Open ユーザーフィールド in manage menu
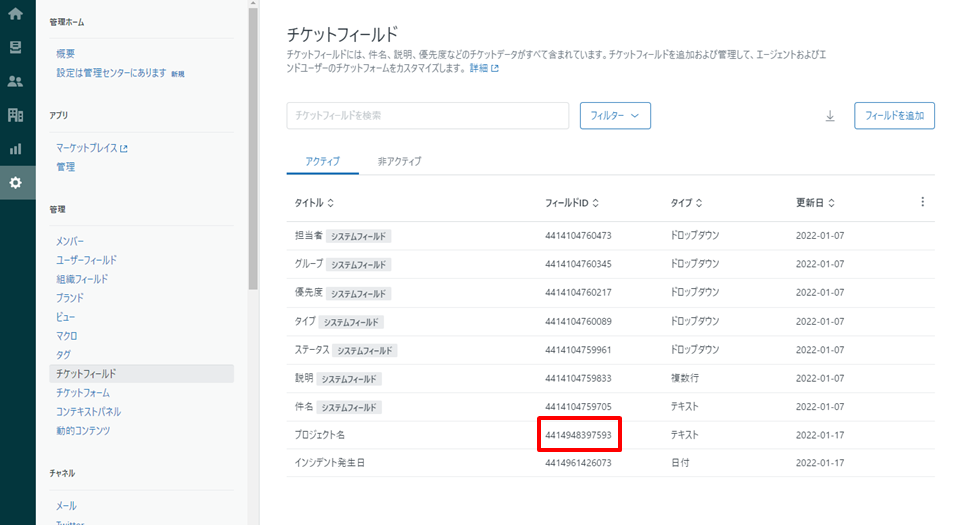The image size is (962, 525). click(87, 260)
